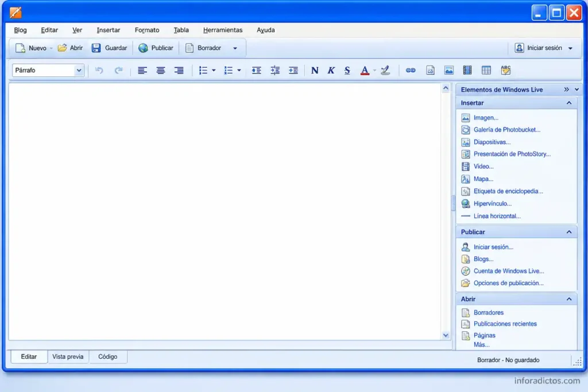The width and height of the screenshot is (588, 392).
Task: Click Iniciar sesión toolbar button
Action: (x=539, y=48)
